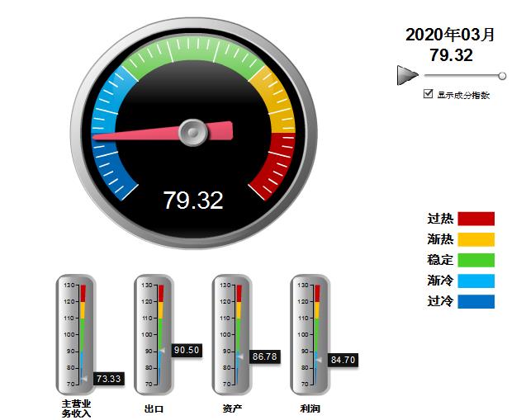Image resolution: width=526 pixels, height=420 pixels.
Task: Select the 出口 thermometer gauge
Action: [x=154, y=334]
